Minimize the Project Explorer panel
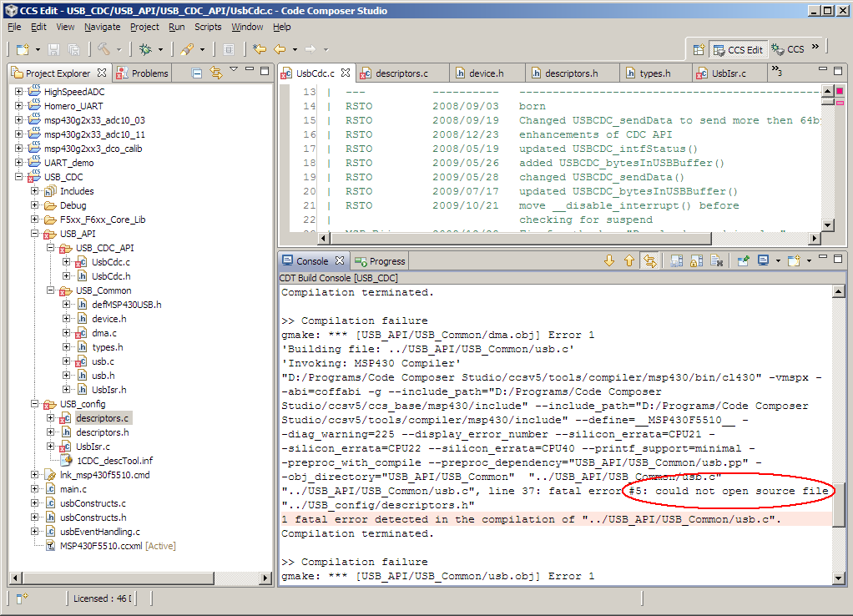 250,69
